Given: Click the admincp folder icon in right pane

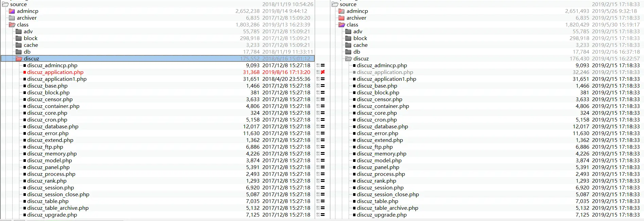Looking at the screenshot, I should click(x=342, y=11).
